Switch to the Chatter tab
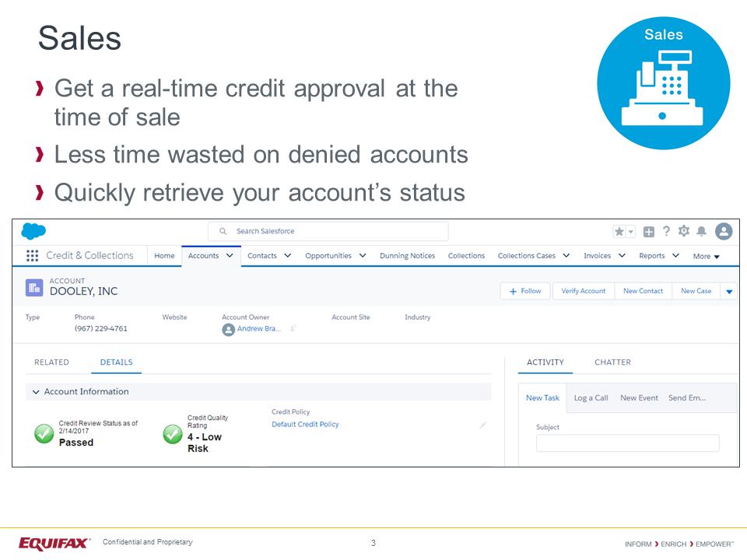747x560 pixels. tap(612, 362)
